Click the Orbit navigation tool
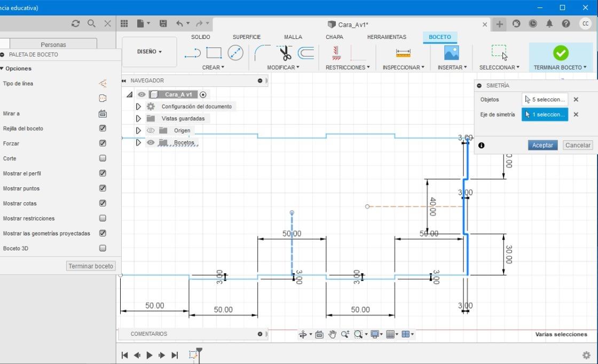The image size is (598, 364). pyautogui.click(x=303, y=334)
